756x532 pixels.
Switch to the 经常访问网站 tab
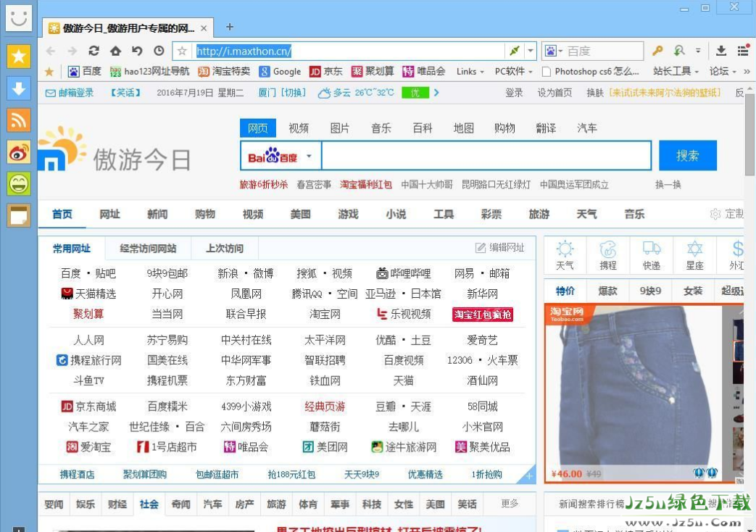148,249
